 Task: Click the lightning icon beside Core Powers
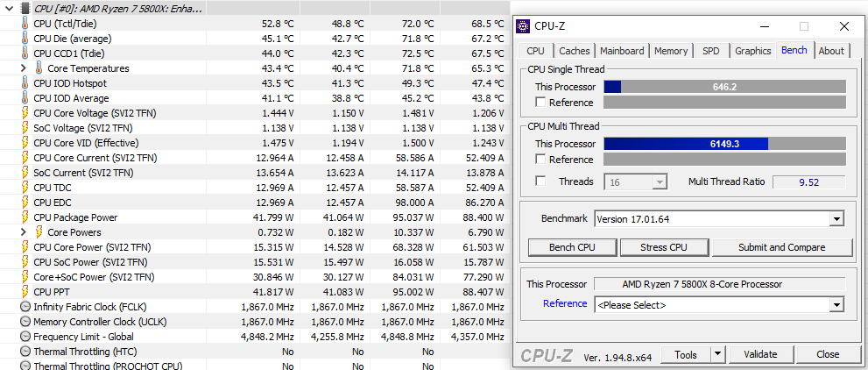coord(39,232)
